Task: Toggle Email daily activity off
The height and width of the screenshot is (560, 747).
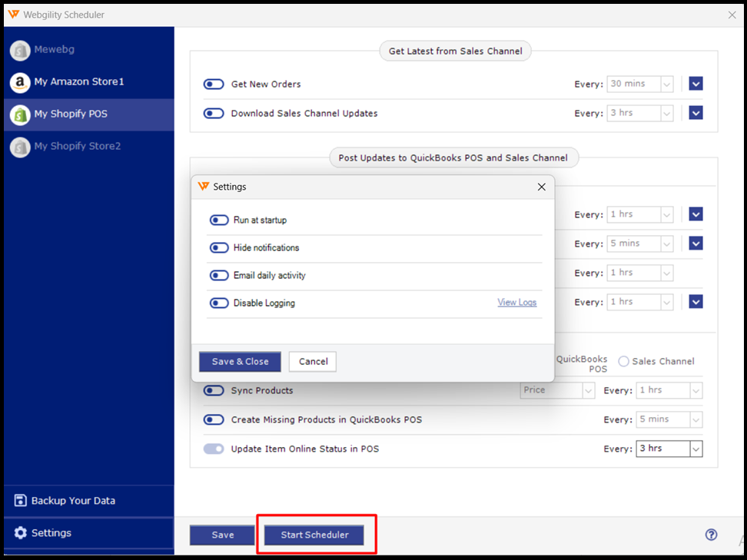Action: (x=219, y=275)
